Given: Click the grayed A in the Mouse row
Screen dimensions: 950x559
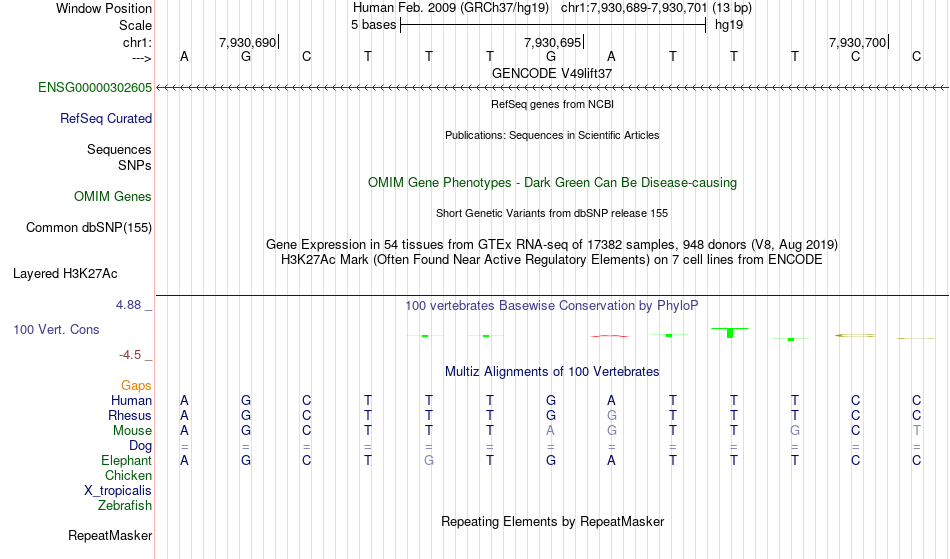Looking at the screenshot, I should (x=550, y=431).
